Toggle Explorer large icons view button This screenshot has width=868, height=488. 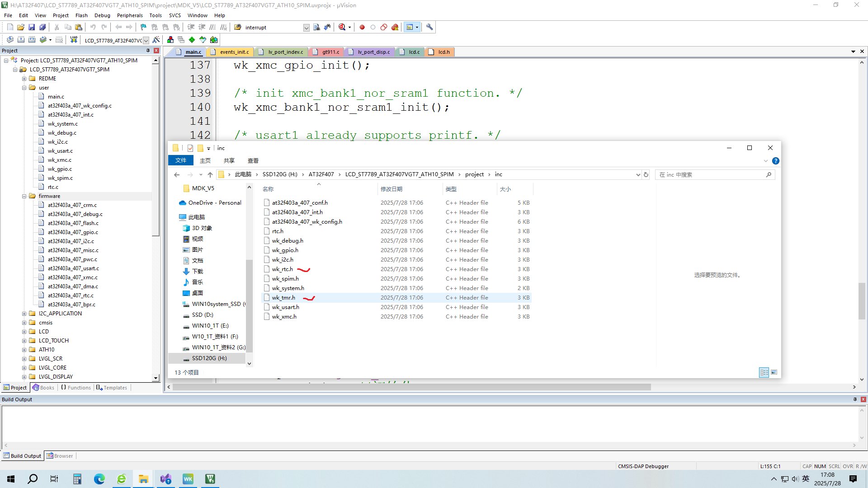774,372
